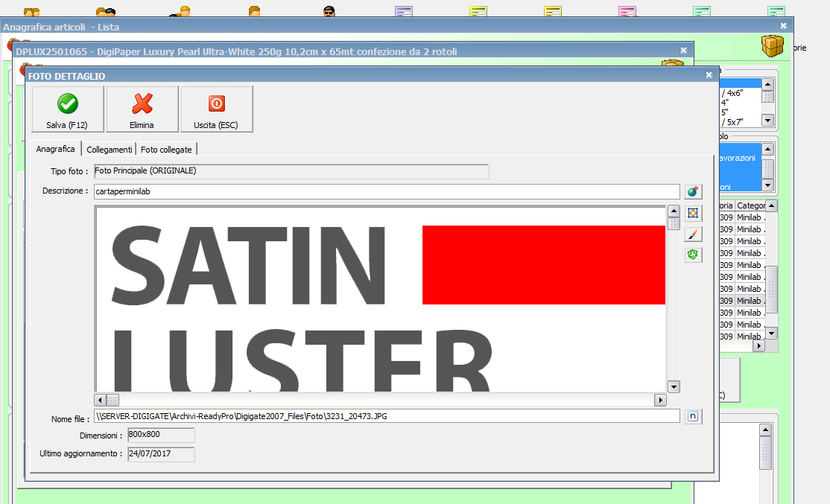Click the fit-image frame icon

coord(693,213)
